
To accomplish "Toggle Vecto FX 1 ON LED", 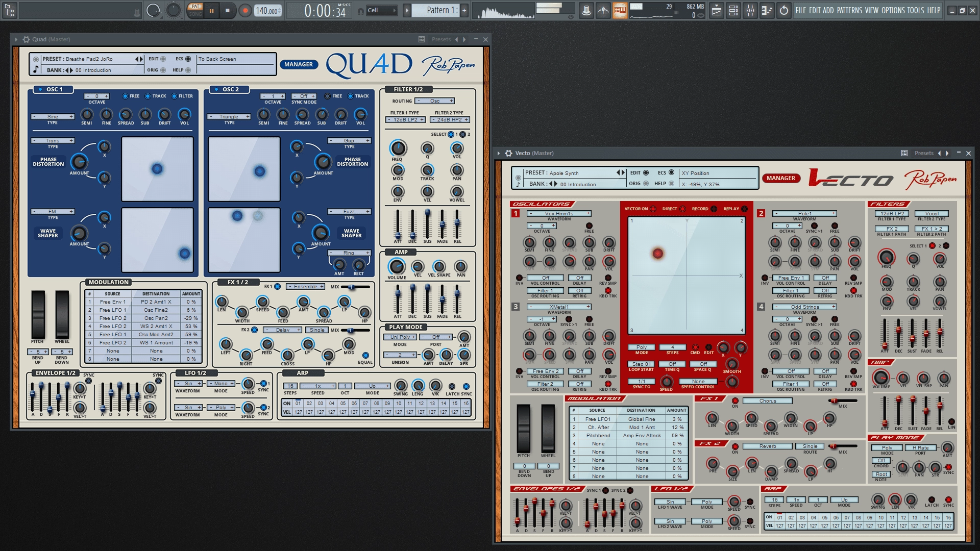I will [x=735, y=400].
